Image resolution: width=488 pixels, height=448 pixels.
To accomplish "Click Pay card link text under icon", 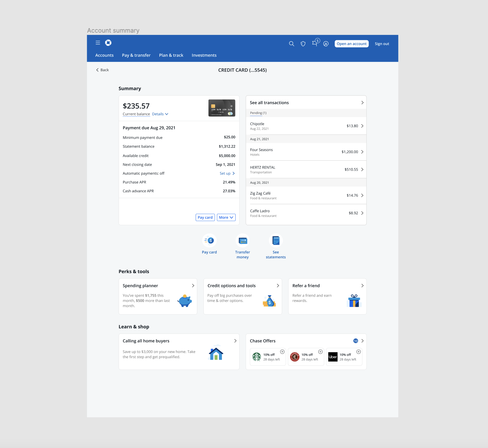I will [x=209, y=252].
